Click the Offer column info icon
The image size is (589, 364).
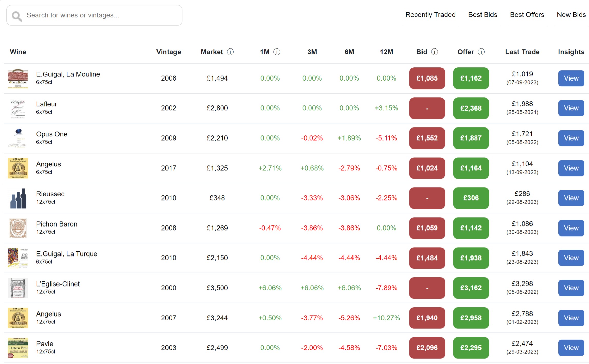pos(481,52)
